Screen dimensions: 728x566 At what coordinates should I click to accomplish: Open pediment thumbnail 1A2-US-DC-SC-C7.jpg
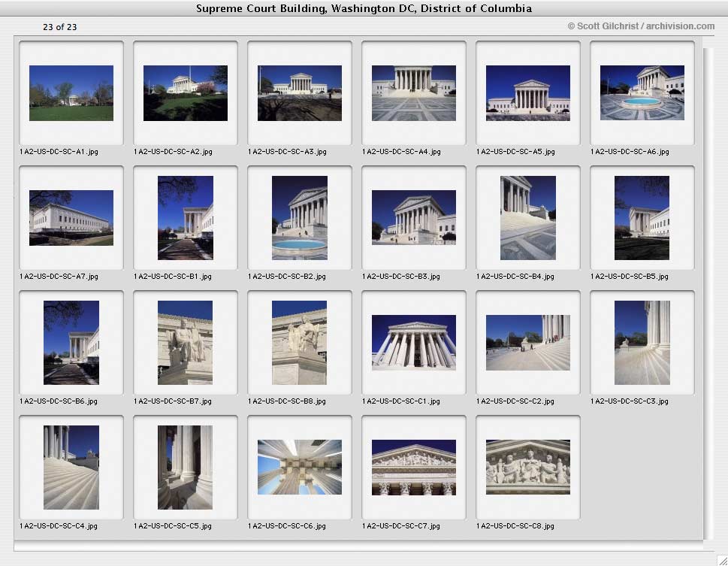coord(414,467)
